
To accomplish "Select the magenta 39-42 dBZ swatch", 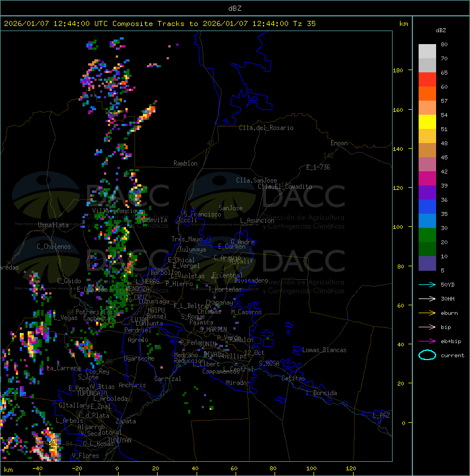I will [427, 178].
